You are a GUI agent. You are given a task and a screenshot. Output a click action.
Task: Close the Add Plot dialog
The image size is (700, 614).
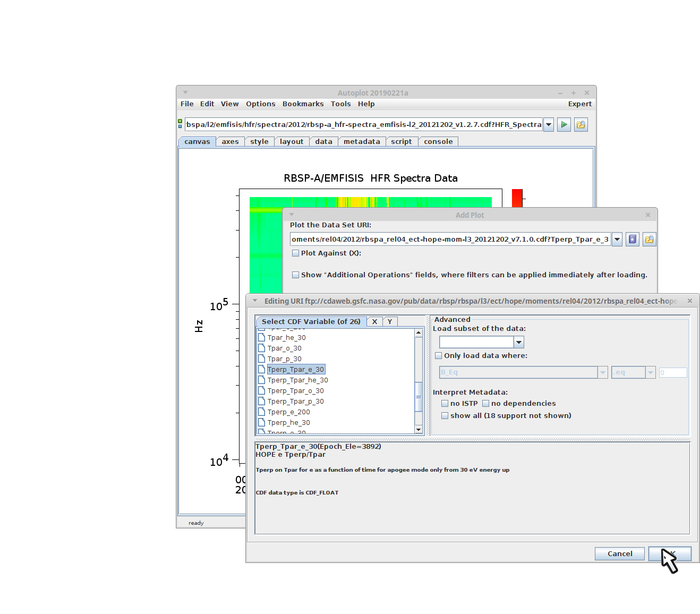(648, 215)
